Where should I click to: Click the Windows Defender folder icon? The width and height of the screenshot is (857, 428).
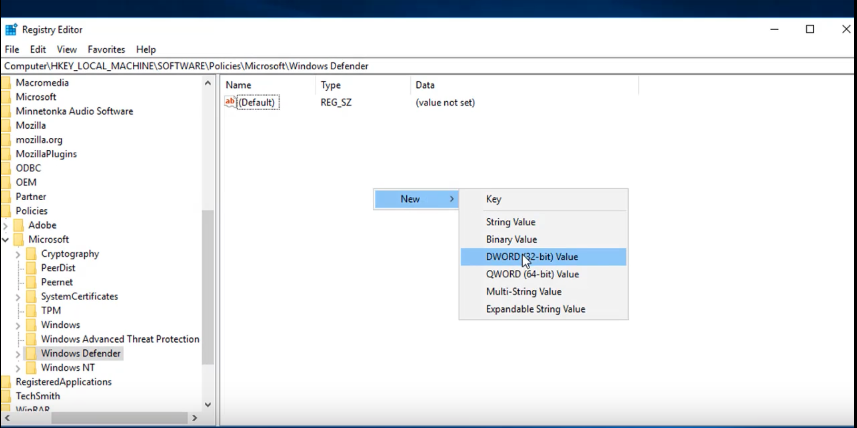pyautogui.click(x=31, y=353)
